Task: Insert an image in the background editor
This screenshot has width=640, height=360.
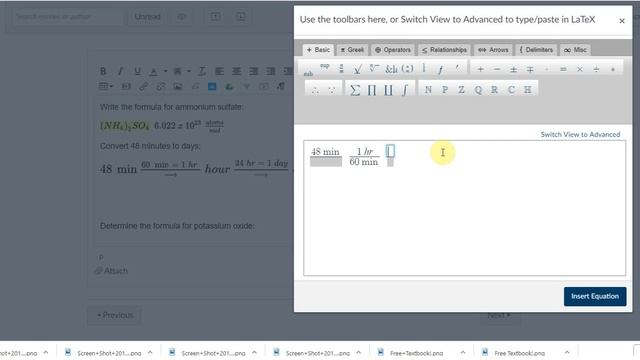Action: pos(178,87)
